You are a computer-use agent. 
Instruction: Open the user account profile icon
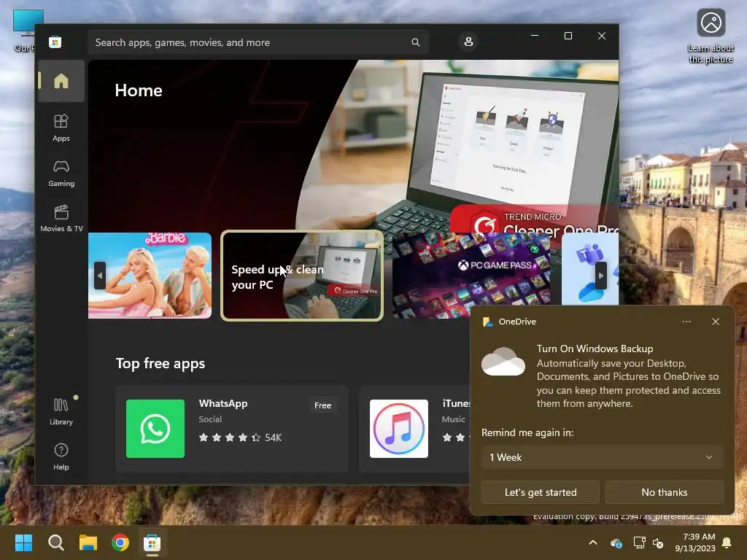pos(468,42)
